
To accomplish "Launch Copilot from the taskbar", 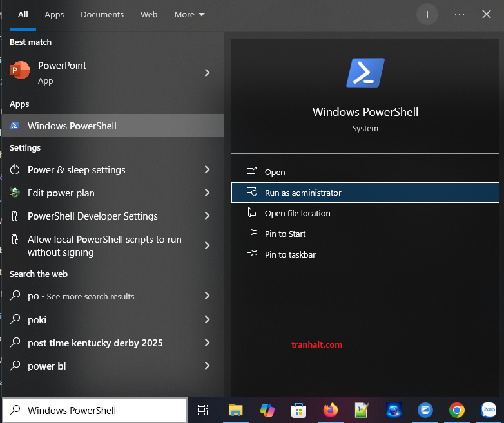I will [x=267, y=410].
